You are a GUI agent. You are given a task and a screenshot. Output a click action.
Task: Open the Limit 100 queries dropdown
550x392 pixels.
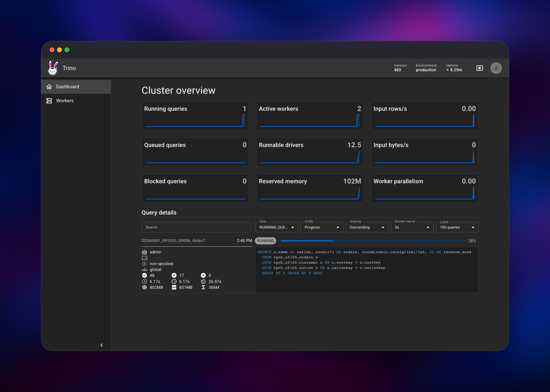457,227
